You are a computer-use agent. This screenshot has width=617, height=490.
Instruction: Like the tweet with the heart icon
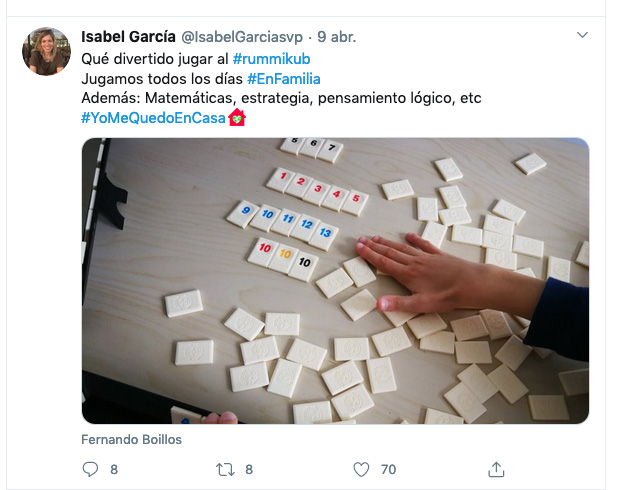pos(361,468)
